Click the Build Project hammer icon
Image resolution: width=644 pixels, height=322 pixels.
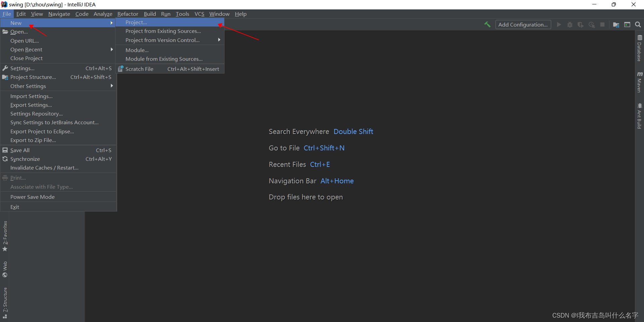(x=487, y=25)
